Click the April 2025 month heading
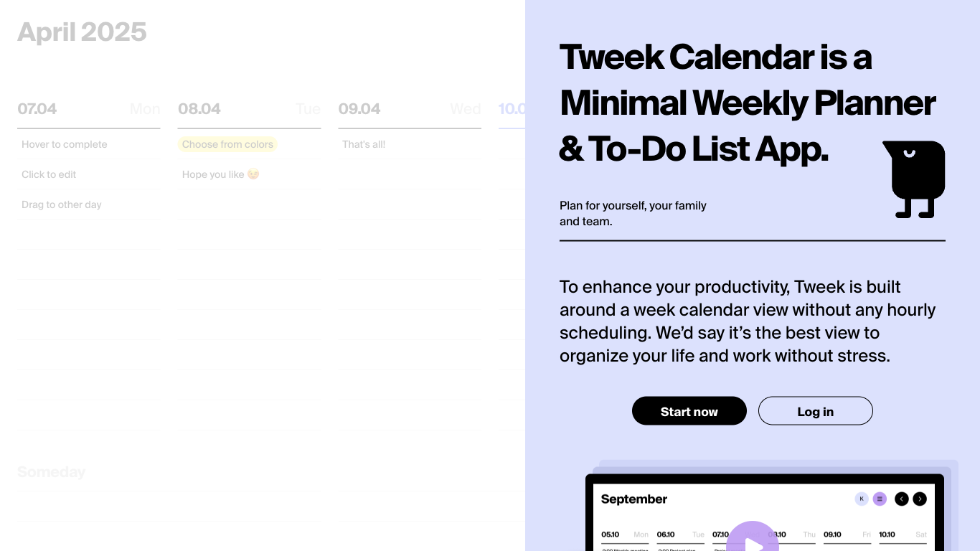Viewport: 980px width, 551px height. tap(82, 32)
